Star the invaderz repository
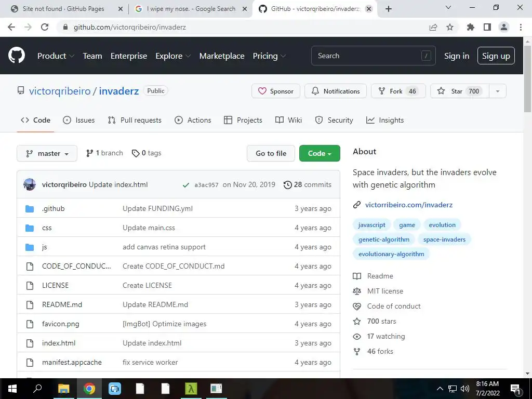 click(x=460, y=91)
